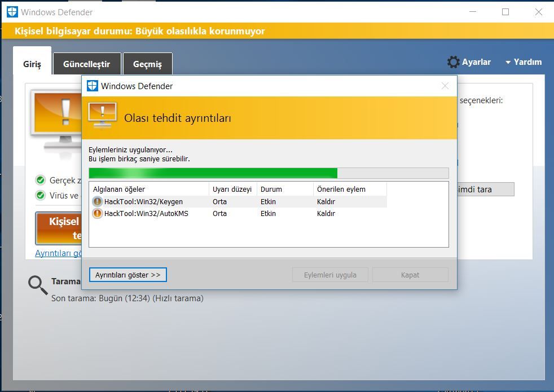Click the green check icon beside Gerçek

click(x=41, y=180)
